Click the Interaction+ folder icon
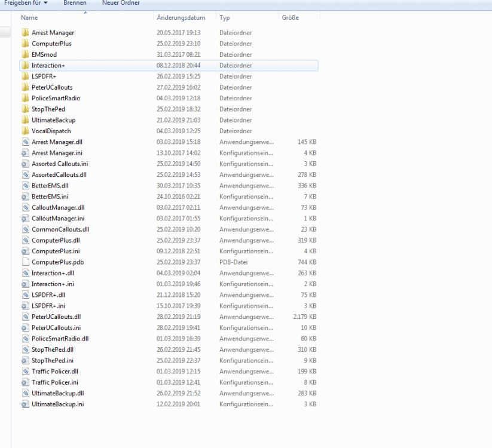Image resolution: width=492 pixels, height=448 pixels. click(26, 66)
